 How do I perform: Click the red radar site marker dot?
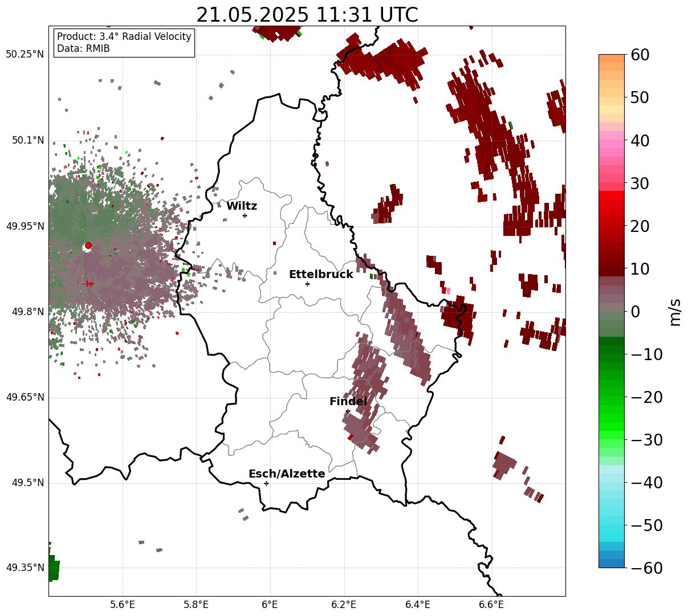tap(88, 246)
